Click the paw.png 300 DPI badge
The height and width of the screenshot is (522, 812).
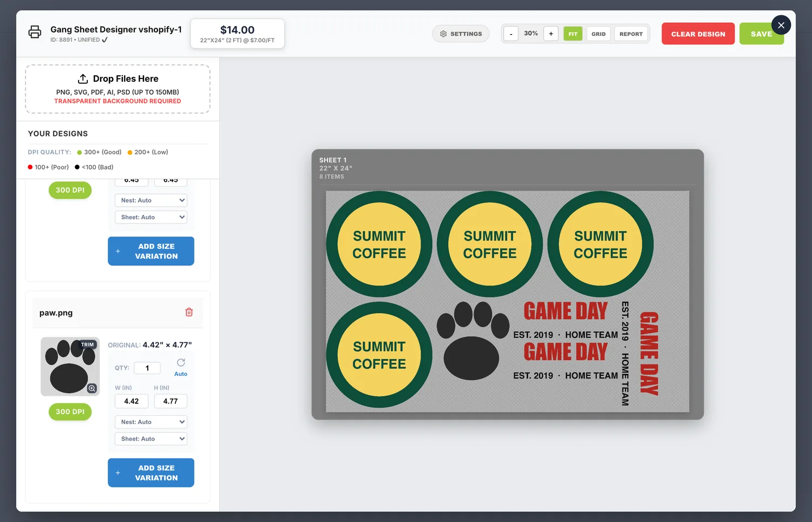click(70, 412)
